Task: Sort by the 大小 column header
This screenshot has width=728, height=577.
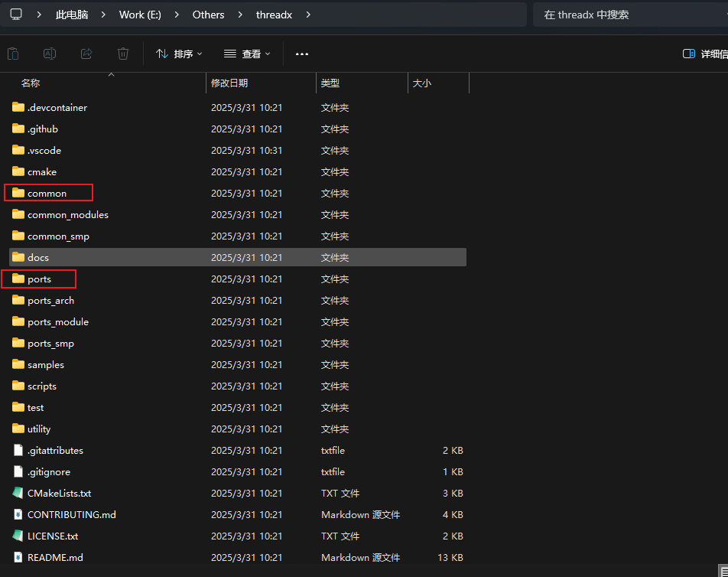Action: [x=422, y=83]
